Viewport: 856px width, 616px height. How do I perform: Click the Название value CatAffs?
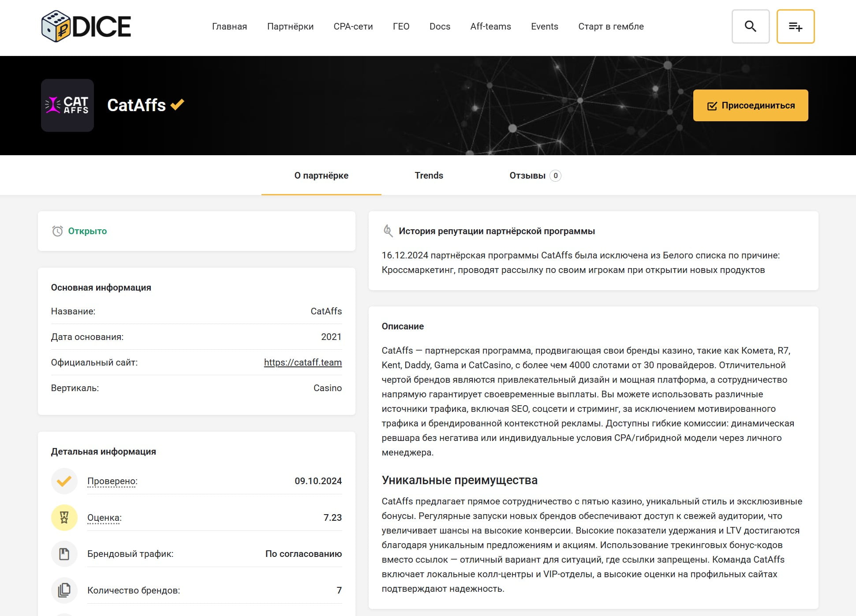pos(326,311)
